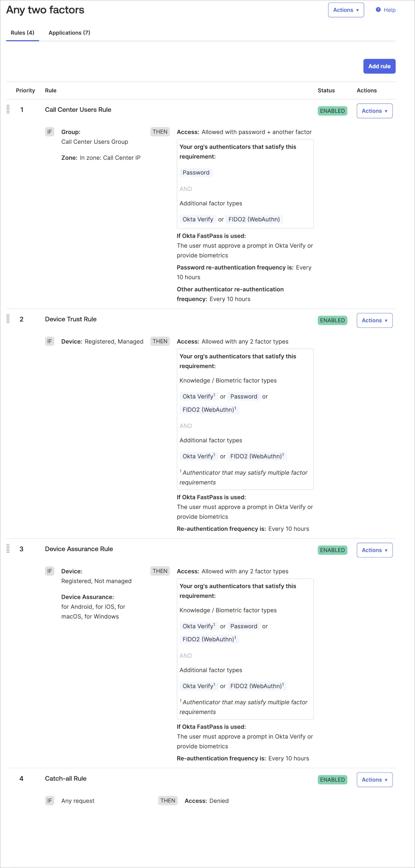Grab the drag handle for Device Trust Rule
This screenshot has height=868, width=415.
pos(8,319)
